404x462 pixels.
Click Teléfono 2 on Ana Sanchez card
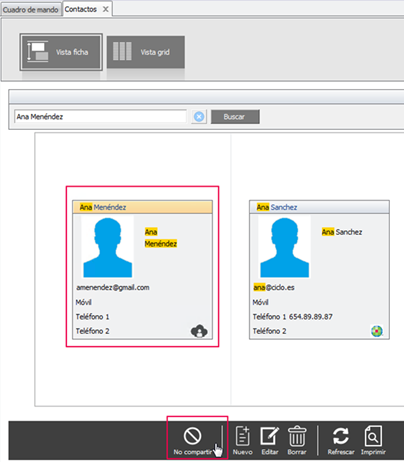tap(269, 331)
